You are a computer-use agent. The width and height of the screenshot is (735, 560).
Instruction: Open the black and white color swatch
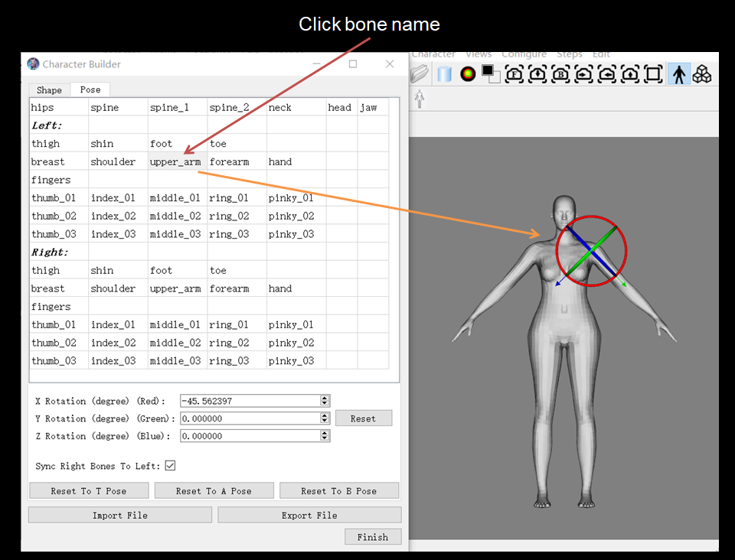491,74
